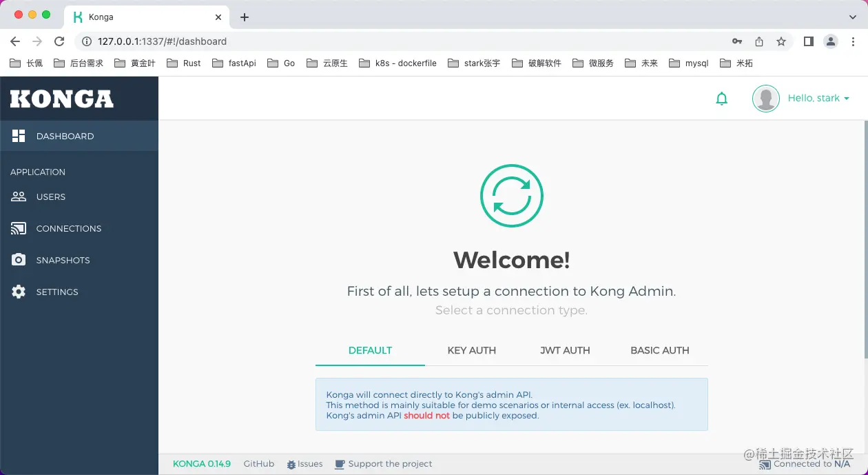Screen dimensions: 868x475
Task: Open the Chrome profile icon
Action: (831, 41)
